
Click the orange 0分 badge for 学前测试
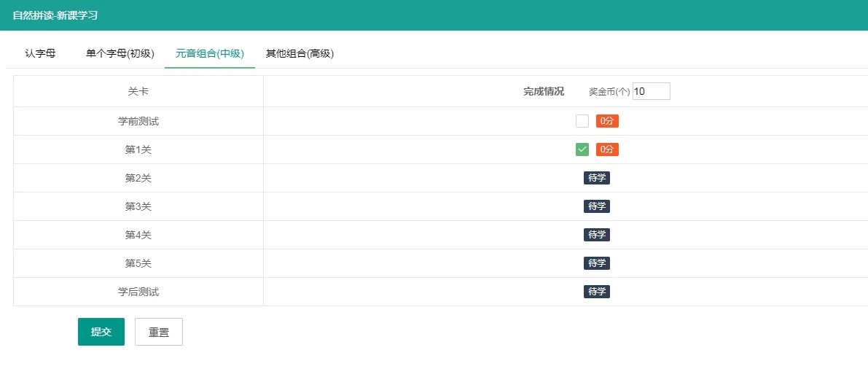[607, 121]
